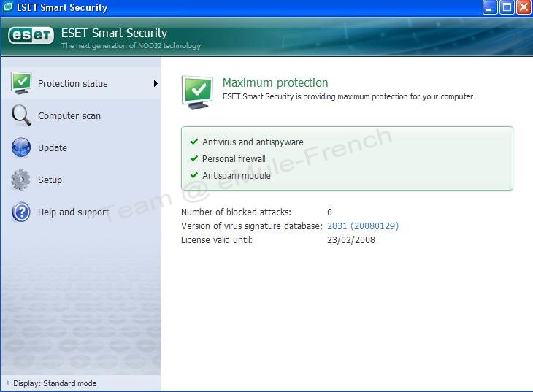The width and height of the screenshot is (533, 392).
Task: Click the ESET logo in the header
Action: pyautogui.click(x=31, y=35)
